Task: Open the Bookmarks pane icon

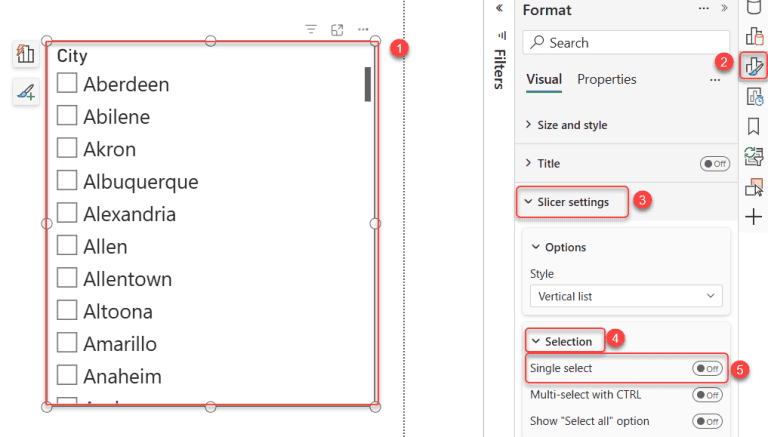Action: 753,126
